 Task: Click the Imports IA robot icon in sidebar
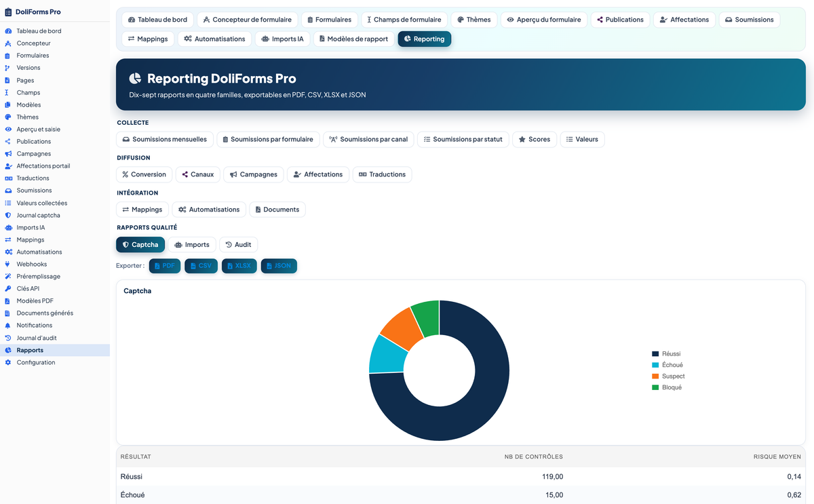(x=8, y=227)
